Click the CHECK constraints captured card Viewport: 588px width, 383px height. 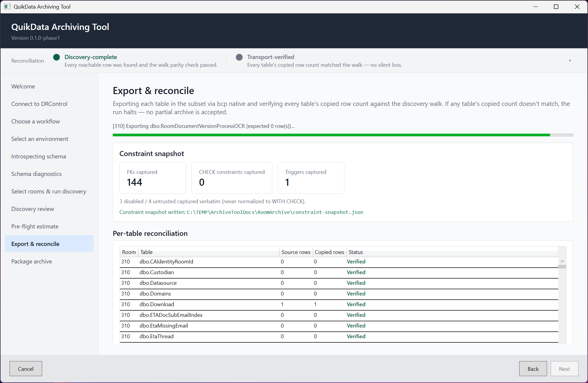[232, 178]
